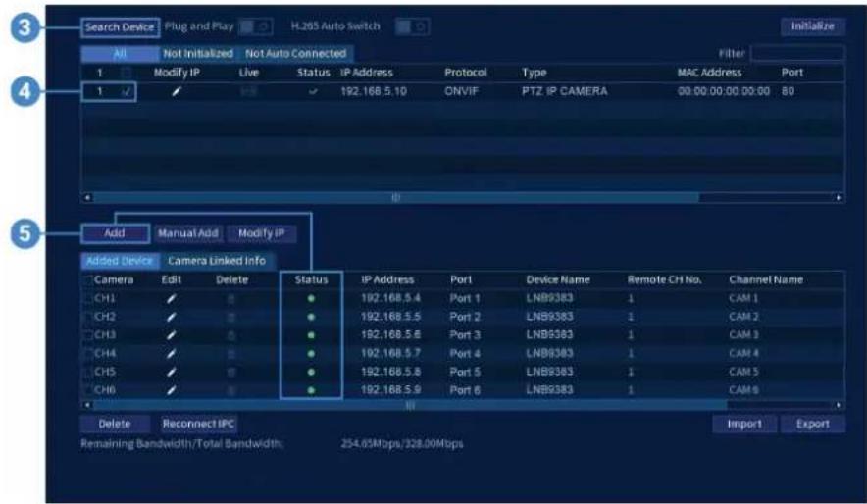Image resolution: width=867 pixels, height=504 pixels.
Task: Click right arrow of lower scrollbar
Action: pyautogui.click(x=839, y=405)
